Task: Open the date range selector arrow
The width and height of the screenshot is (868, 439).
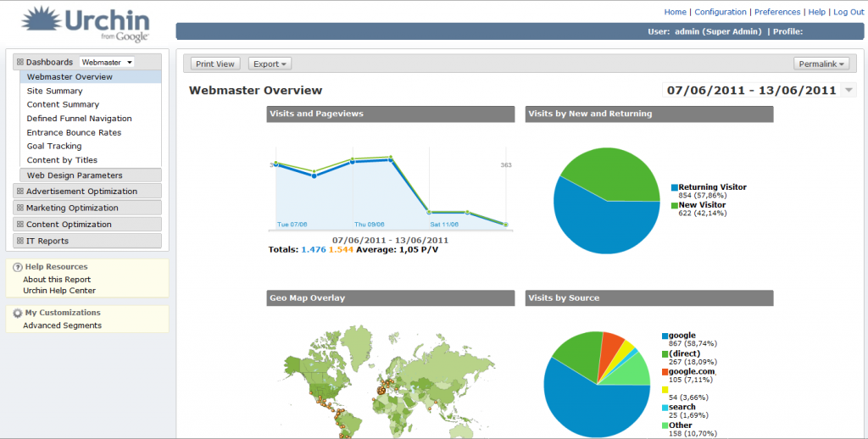Action: [849, 90]
